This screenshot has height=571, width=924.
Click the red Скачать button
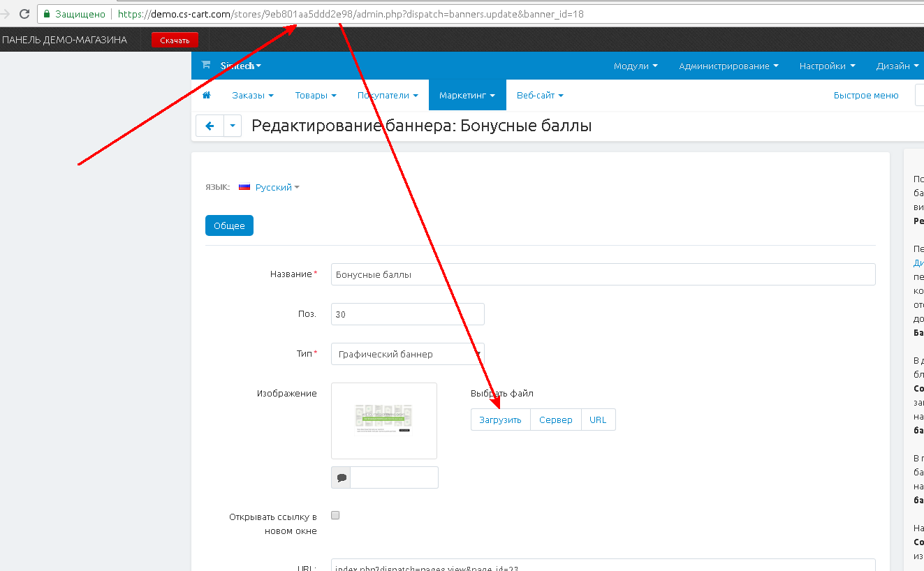175,40
